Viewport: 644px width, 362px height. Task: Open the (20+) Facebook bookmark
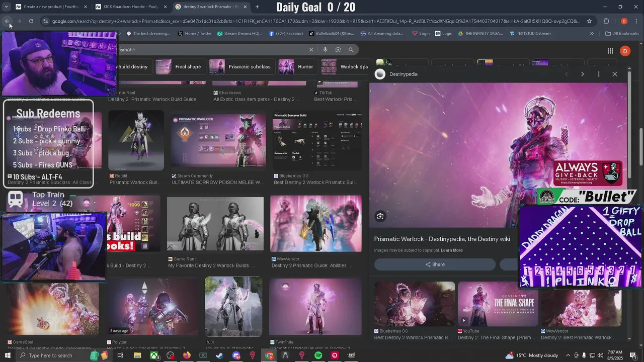pos(286,34)
